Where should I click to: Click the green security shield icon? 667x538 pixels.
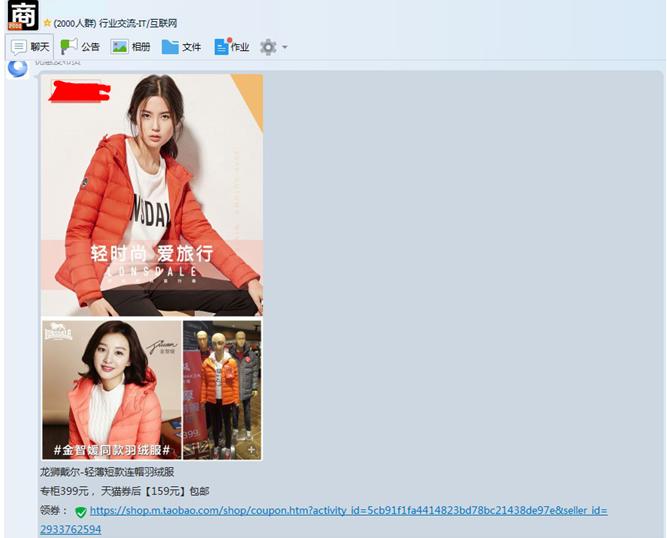point(81,512)
